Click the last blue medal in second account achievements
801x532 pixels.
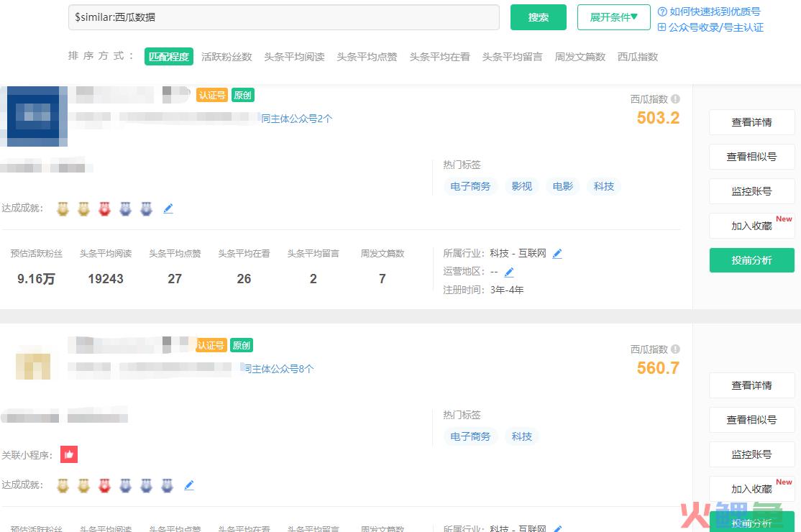(167, 485)
